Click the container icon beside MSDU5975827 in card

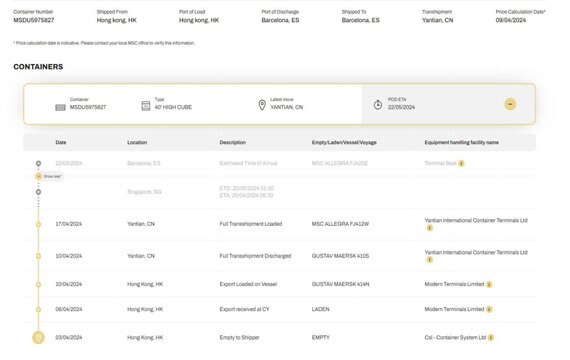60,107
